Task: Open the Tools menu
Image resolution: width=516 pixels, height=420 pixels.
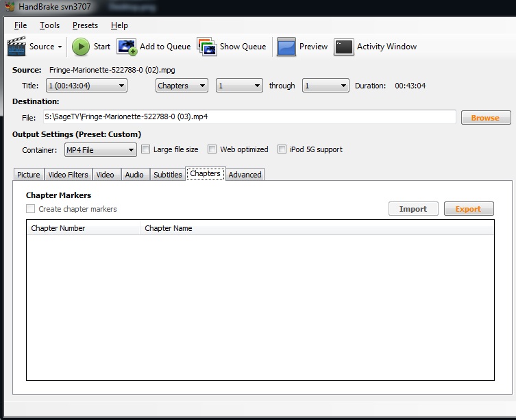Action: tap(50, 25)
